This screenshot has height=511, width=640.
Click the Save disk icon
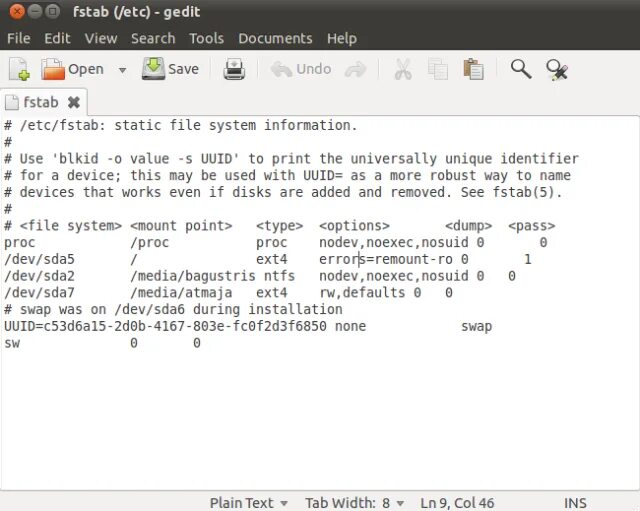point(153,69)
